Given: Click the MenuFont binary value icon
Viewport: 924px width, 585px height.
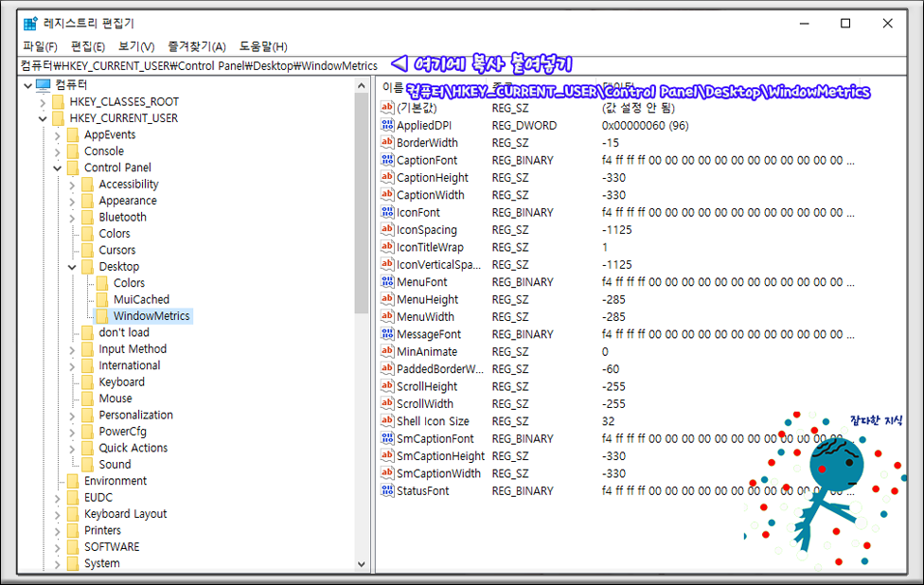Looking at the screenshot, I should point(387,281).
